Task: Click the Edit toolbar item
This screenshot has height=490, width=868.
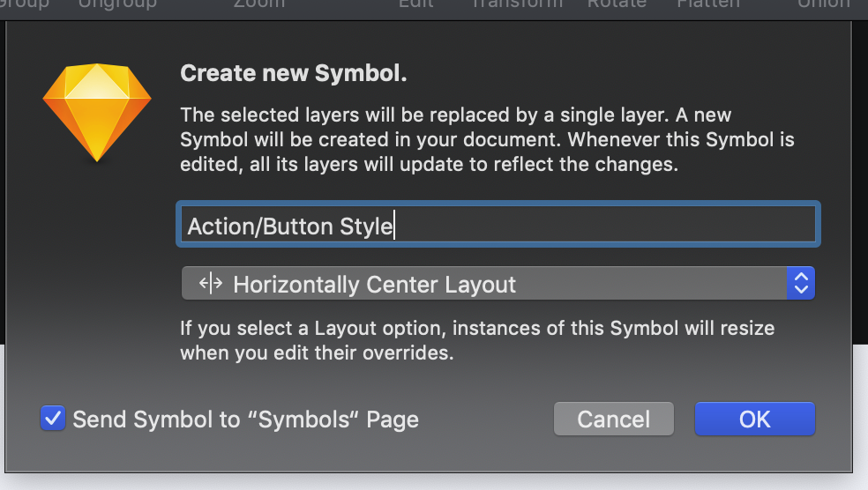Action: tap(415, 4)
